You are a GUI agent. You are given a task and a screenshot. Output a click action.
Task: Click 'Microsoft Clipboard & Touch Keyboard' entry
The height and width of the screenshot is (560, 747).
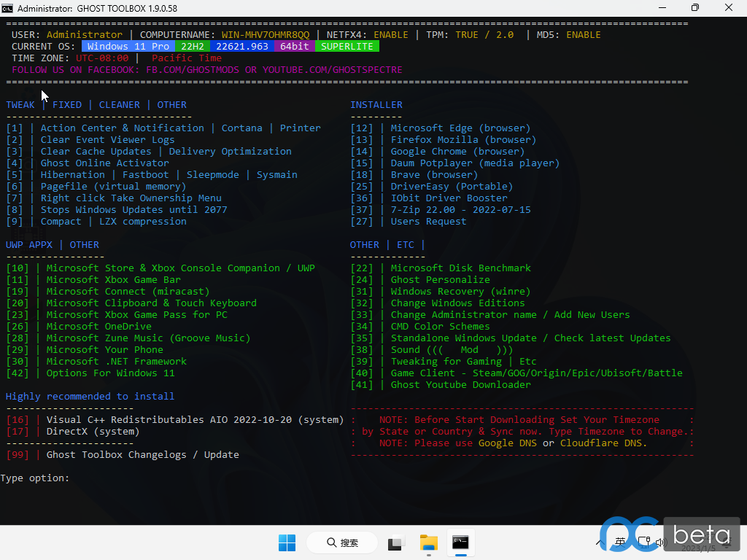pyautogui.click(x=152, y=303)
